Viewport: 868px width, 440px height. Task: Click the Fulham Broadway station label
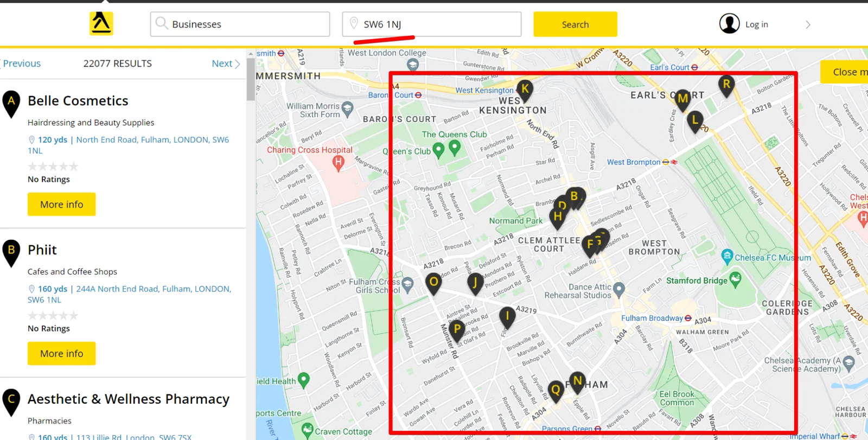click(652, 318)
